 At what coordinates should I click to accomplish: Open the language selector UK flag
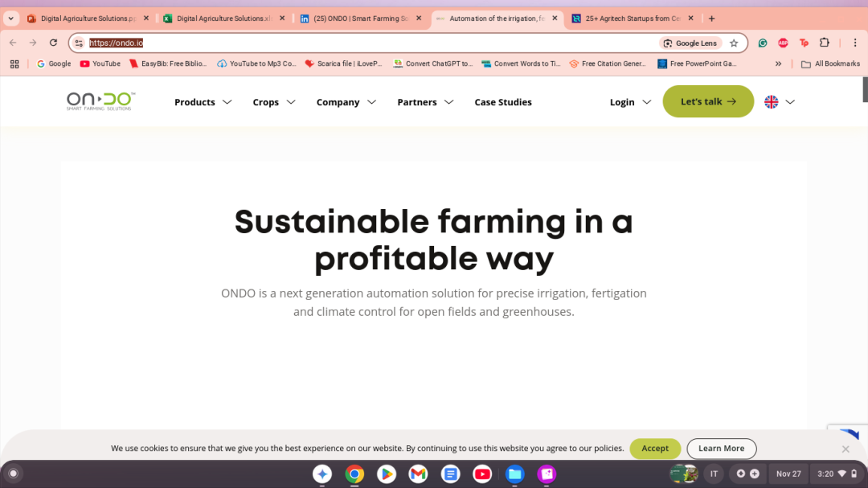[x=780, y=102]
